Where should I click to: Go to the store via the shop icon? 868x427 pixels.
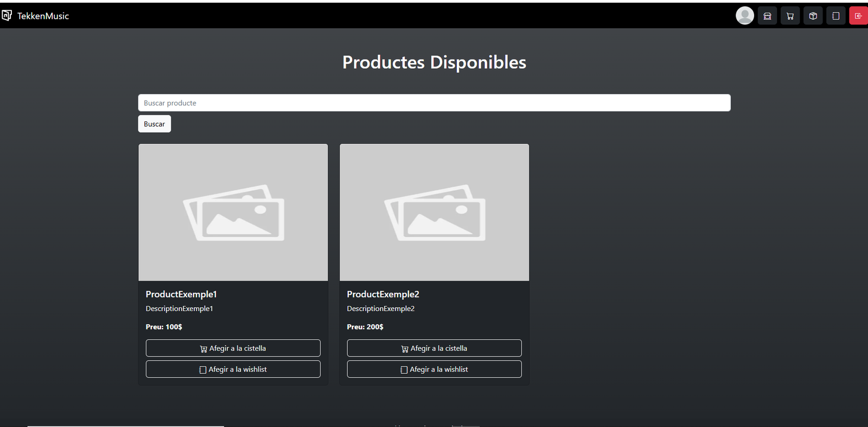coord(767,16)
